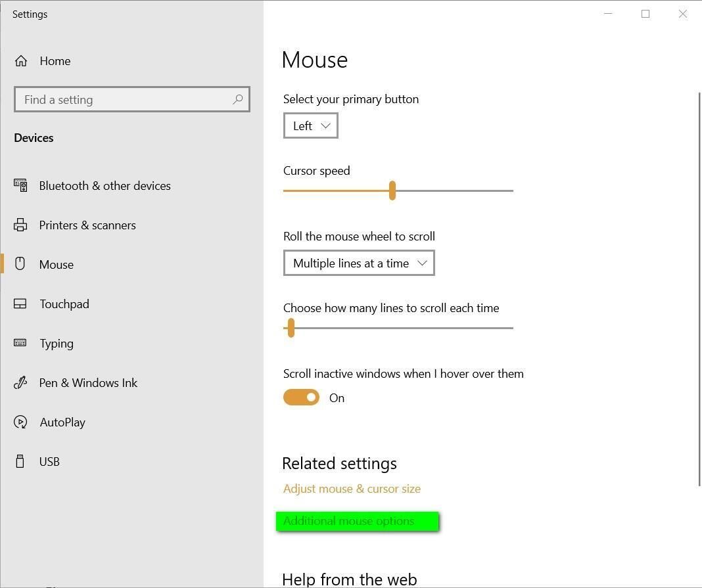Select Devices in the sidebar
Image resolution: width=702 pixels, height=588 pixels.
(x=34, y=137)
